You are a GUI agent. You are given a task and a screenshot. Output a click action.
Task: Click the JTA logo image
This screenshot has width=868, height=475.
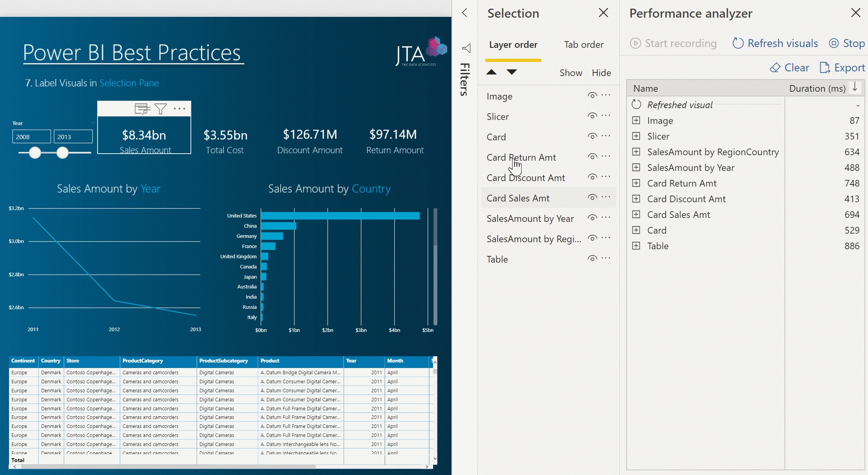pyautogui.click(x=421, y=52)
